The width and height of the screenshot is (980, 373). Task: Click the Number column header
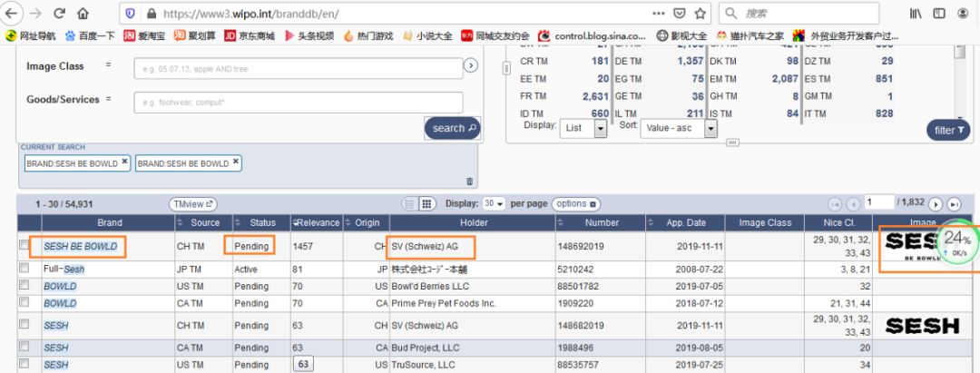click(x=602, y=222)
